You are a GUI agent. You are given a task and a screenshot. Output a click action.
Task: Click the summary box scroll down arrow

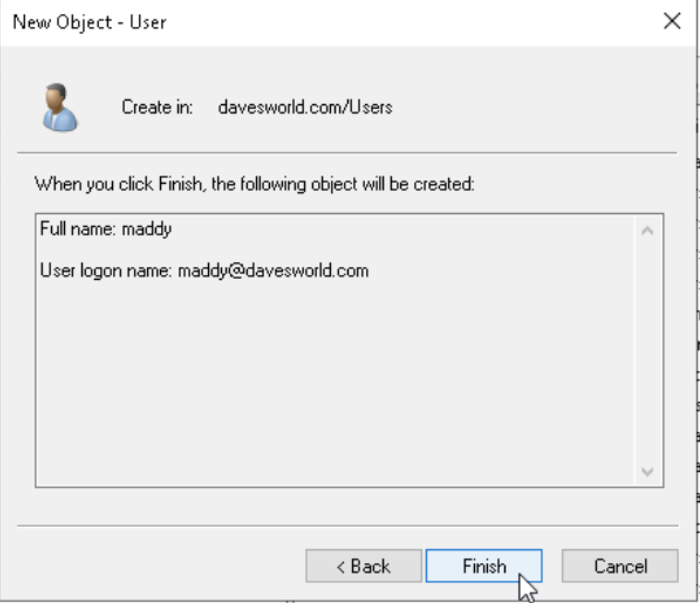[x=647, y=471]
